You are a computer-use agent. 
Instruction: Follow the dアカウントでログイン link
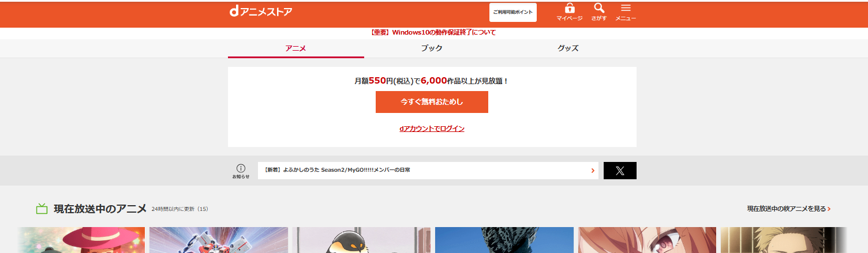432,129
